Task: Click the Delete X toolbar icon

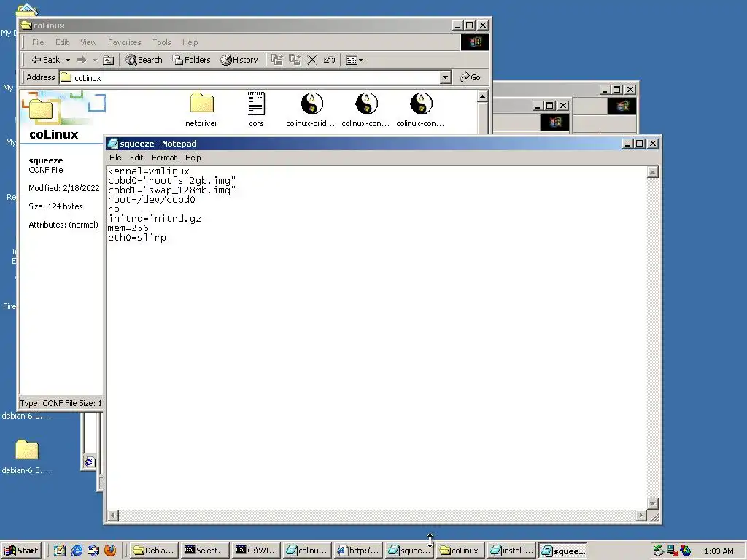Action: point(312,60)
